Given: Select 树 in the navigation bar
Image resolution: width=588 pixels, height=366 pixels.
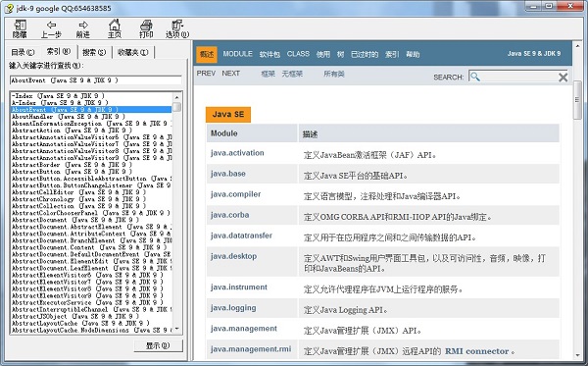Looking at the screenshot, I should 340,54.
